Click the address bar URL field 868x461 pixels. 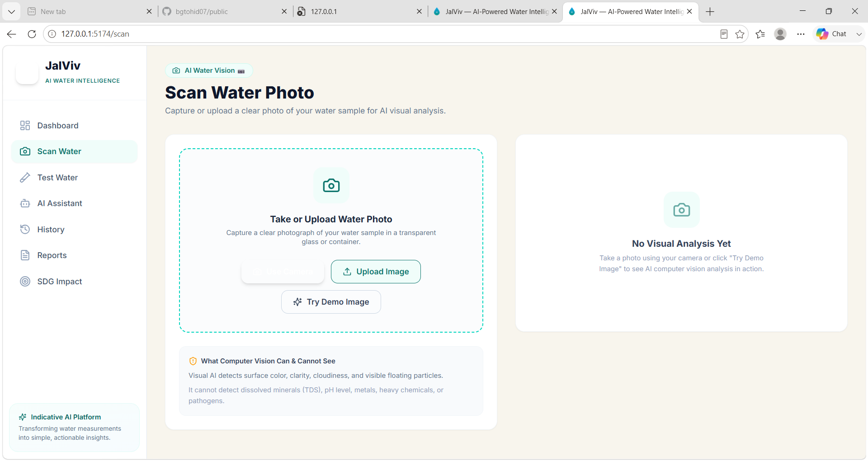[384, 34]
